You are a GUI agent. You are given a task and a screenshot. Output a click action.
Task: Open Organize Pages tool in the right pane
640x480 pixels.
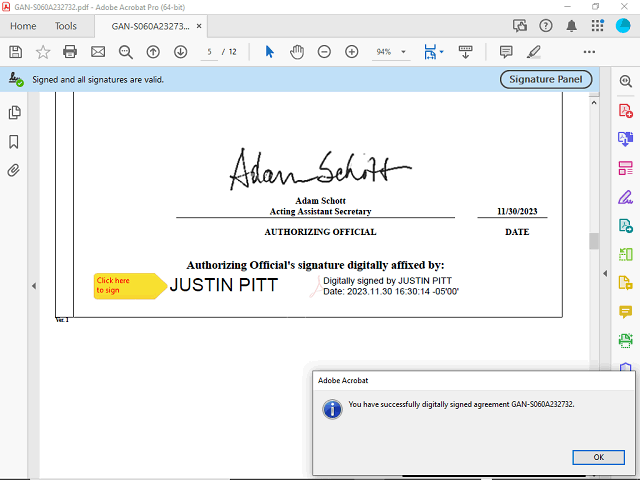coord(625,254)
